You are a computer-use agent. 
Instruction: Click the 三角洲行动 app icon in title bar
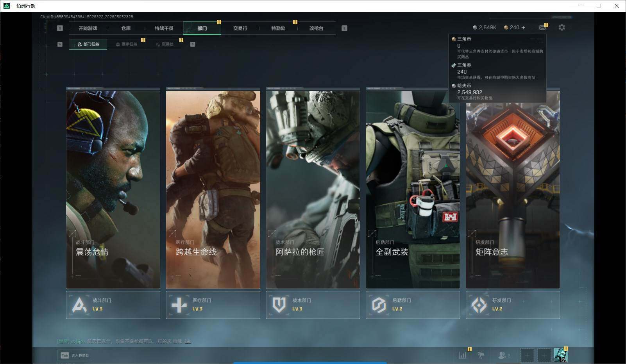(x=6, y=6)
